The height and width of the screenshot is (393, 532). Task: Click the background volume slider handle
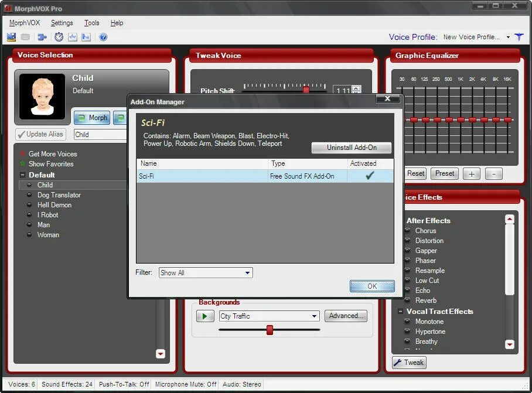(270, 330)
